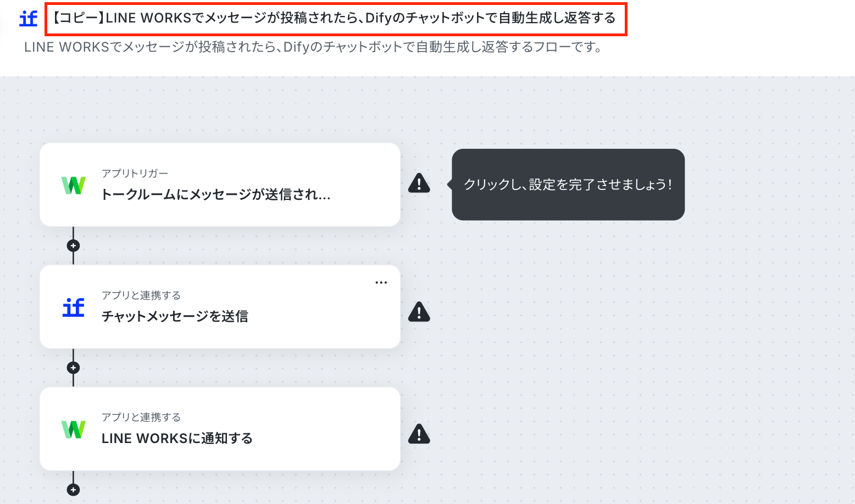Open the LINE WORKSに通知する step card
Screen dimensions: 855x504
tap(220, 429)
